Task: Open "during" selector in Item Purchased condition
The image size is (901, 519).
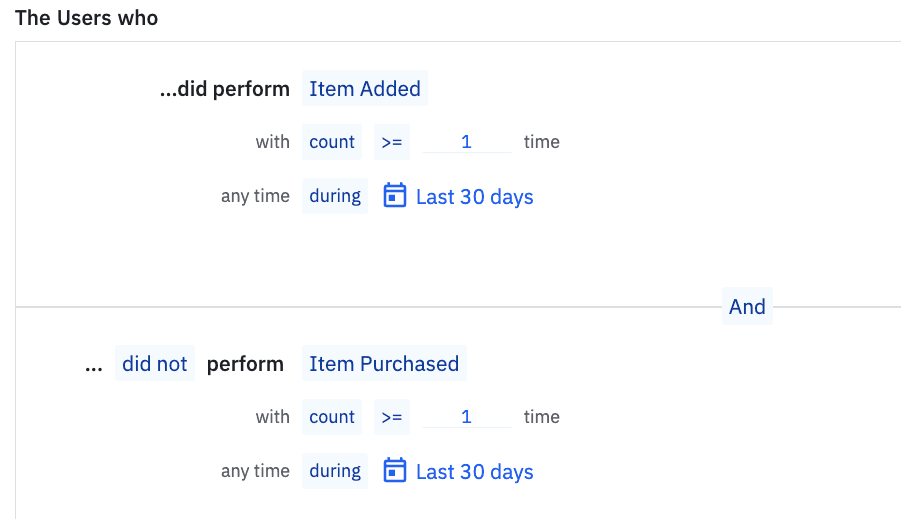Action: (335, 471)
